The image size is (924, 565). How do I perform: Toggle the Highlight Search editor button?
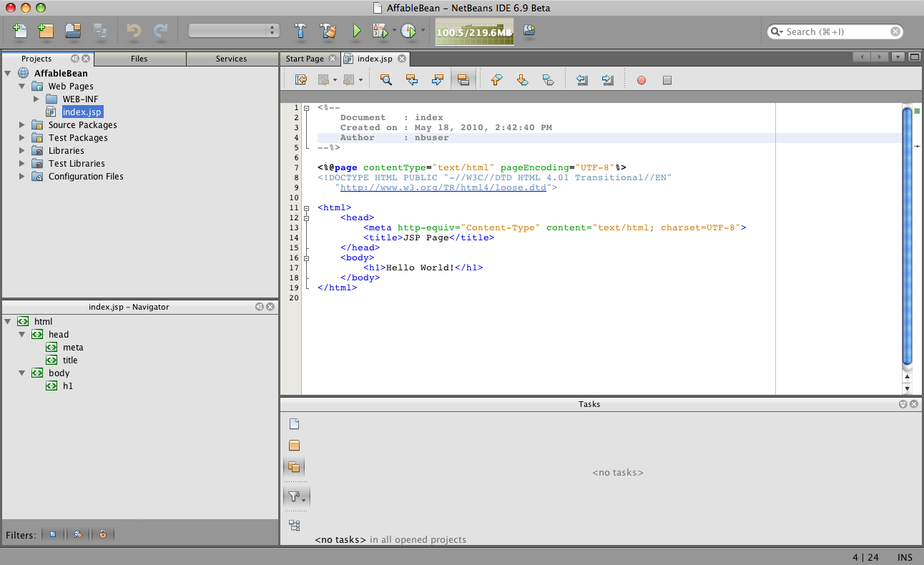(463, 80)
